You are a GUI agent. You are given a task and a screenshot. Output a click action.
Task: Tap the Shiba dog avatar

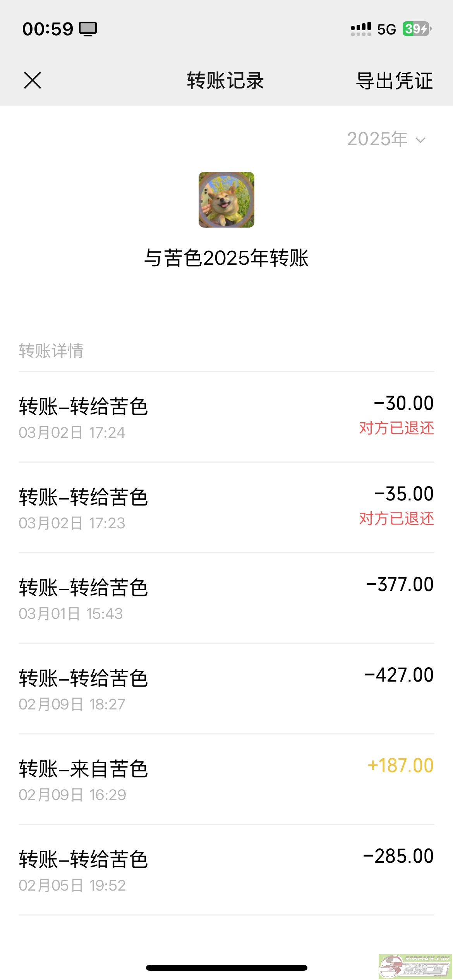(226, 200)
